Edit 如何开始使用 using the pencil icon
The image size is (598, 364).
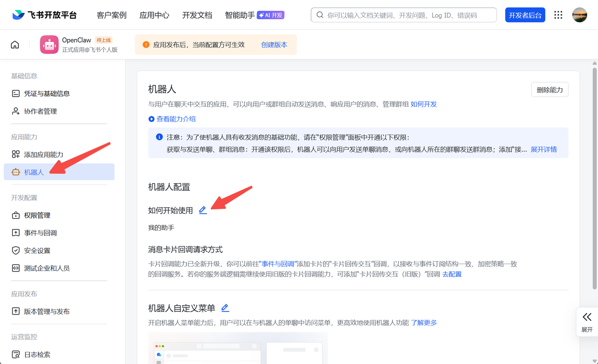(202, 210)
